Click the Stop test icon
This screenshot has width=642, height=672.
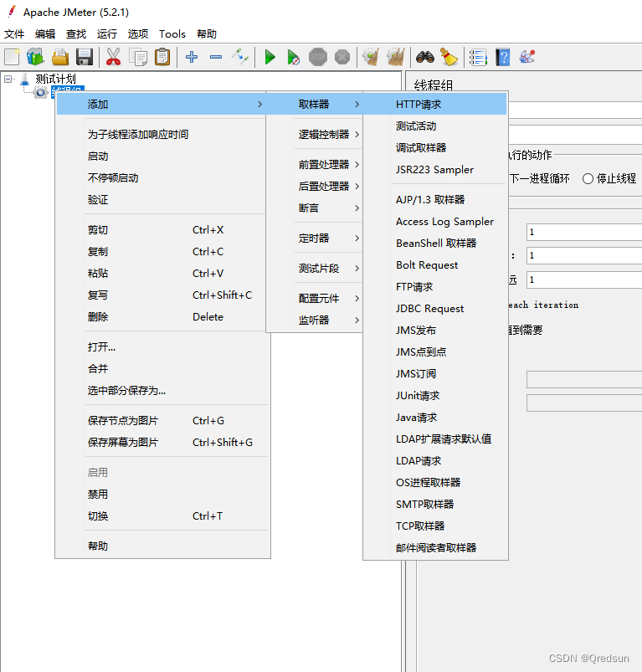[x=318, y=57]
